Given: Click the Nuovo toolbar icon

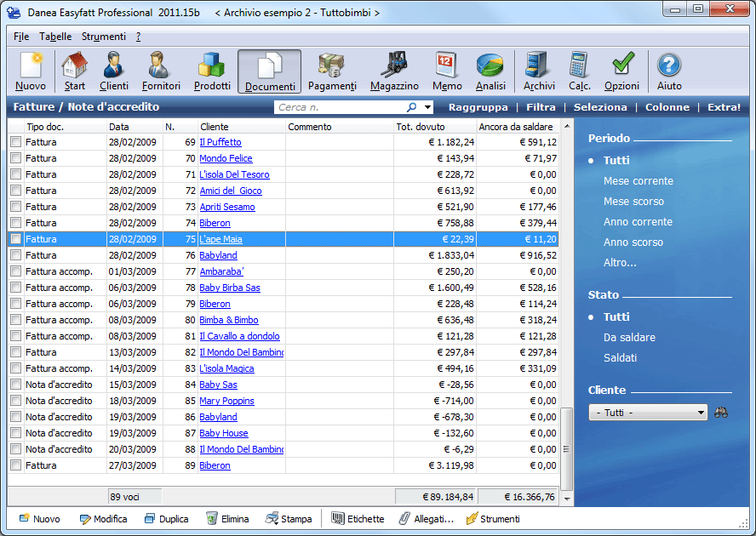Looking at the screenshot, I should [31, 71].
